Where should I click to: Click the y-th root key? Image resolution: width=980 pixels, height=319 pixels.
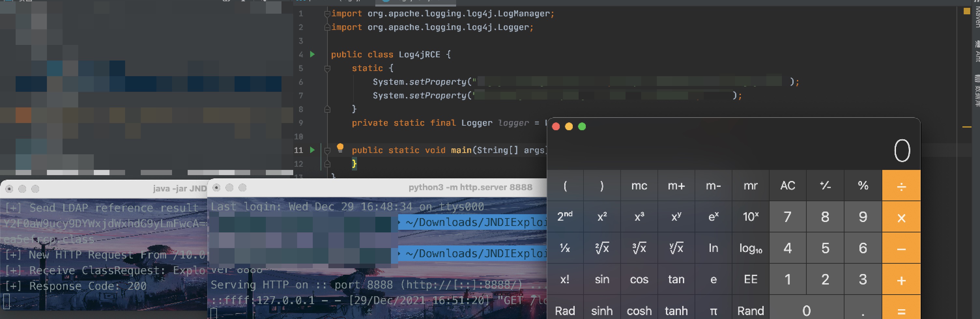(676, 248)
